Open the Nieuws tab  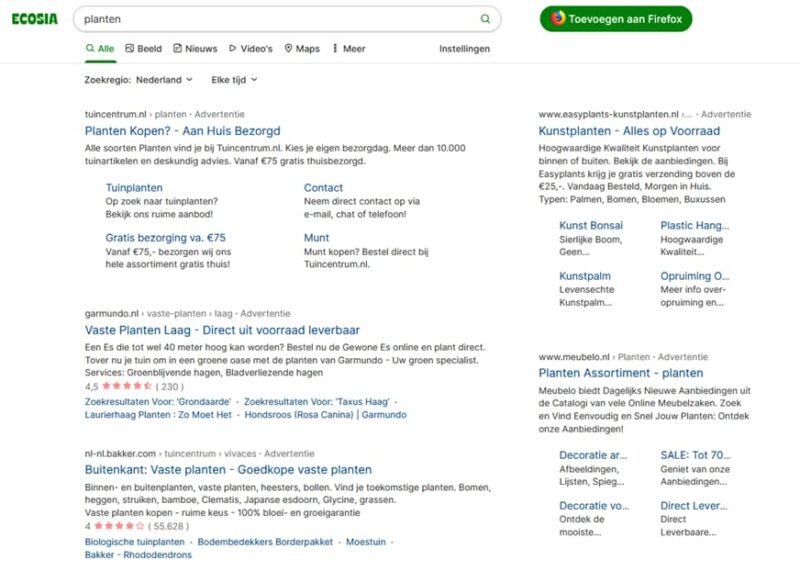(x=195, y=48)
